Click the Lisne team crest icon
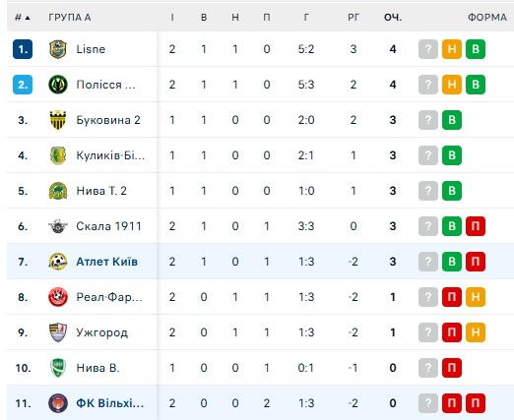The image size is (514, 420). 58,49
